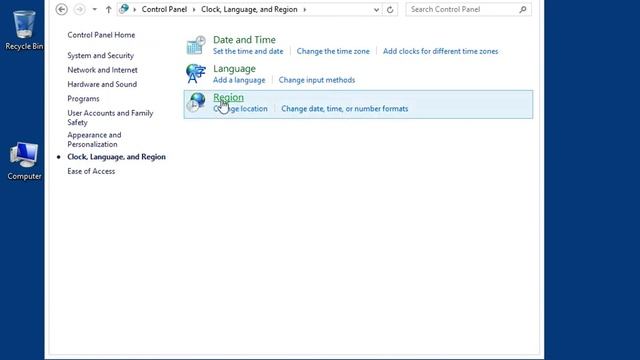The image size is (640, 360).
Task: Select Control Panel in the breadcrumb
Action: [164, 9]
